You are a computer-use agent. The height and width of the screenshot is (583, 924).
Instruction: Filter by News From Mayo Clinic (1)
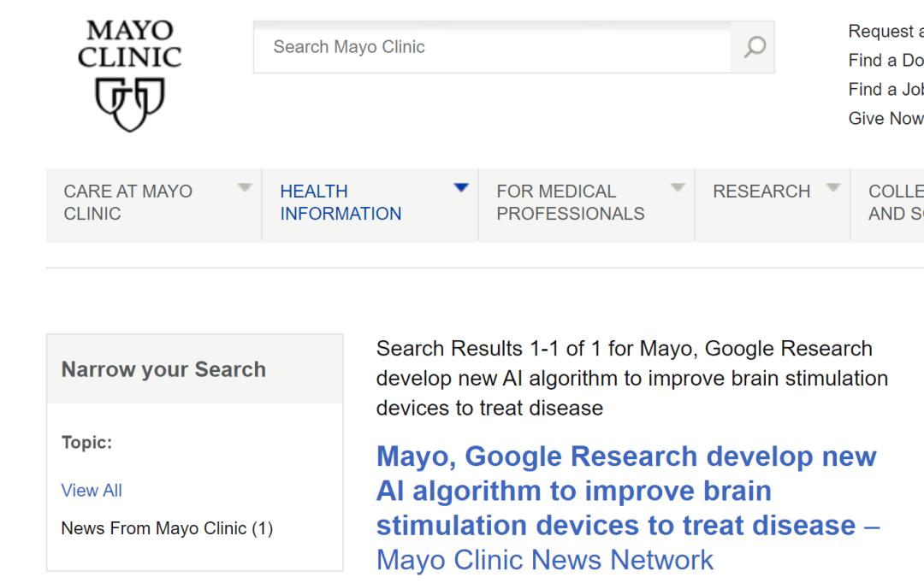pos(167,528)
